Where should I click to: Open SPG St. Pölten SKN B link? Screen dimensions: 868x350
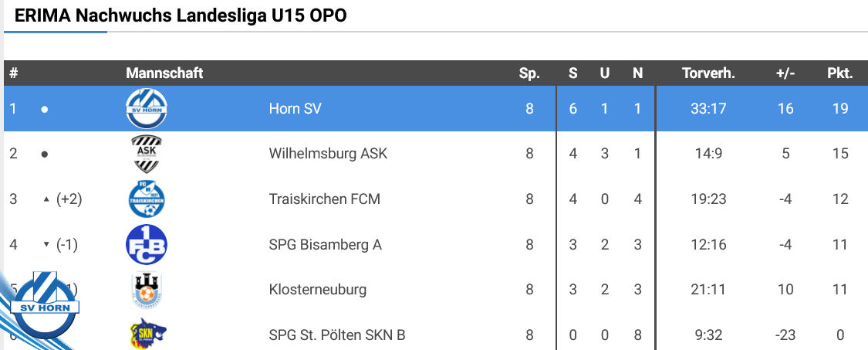[337, 335]
